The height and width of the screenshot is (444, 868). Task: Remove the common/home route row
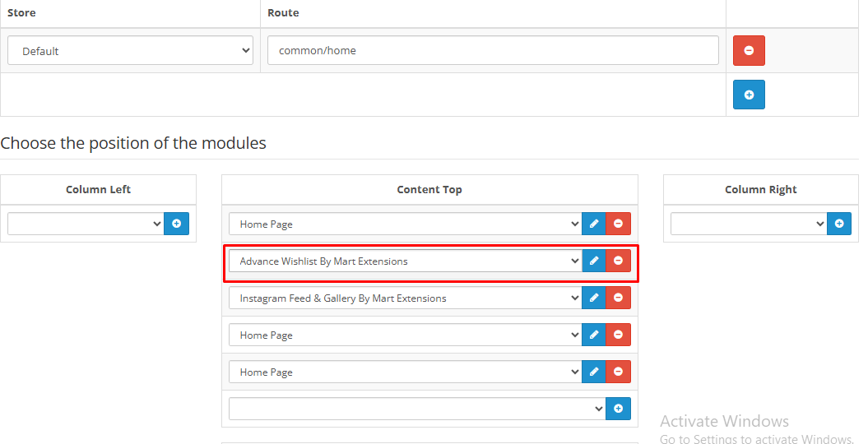tap(749, 50)
